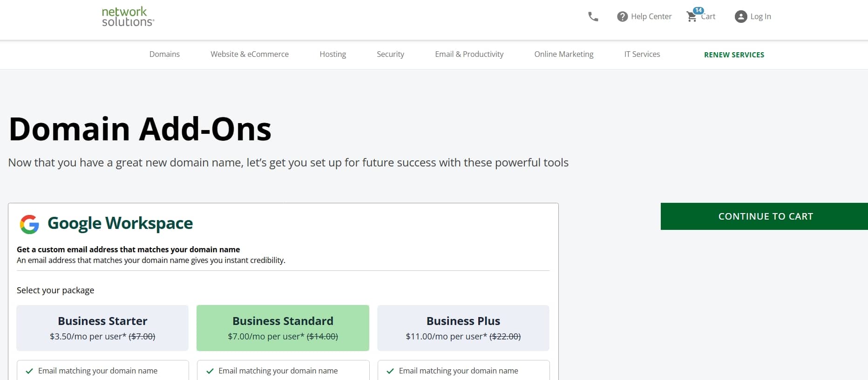
Task: Select the Business Starter package
Action: [x=102, y=328]
